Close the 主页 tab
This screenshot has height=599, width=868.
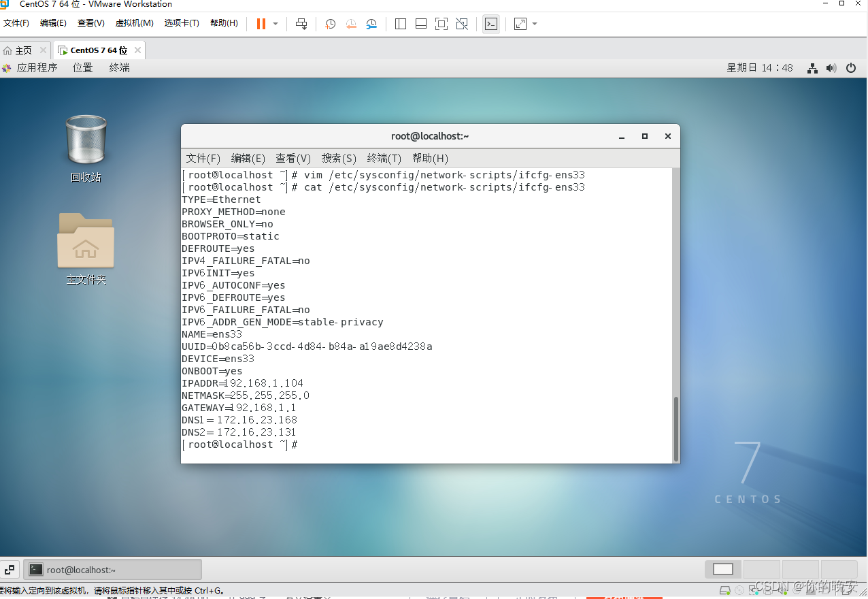tap(43, 50)
